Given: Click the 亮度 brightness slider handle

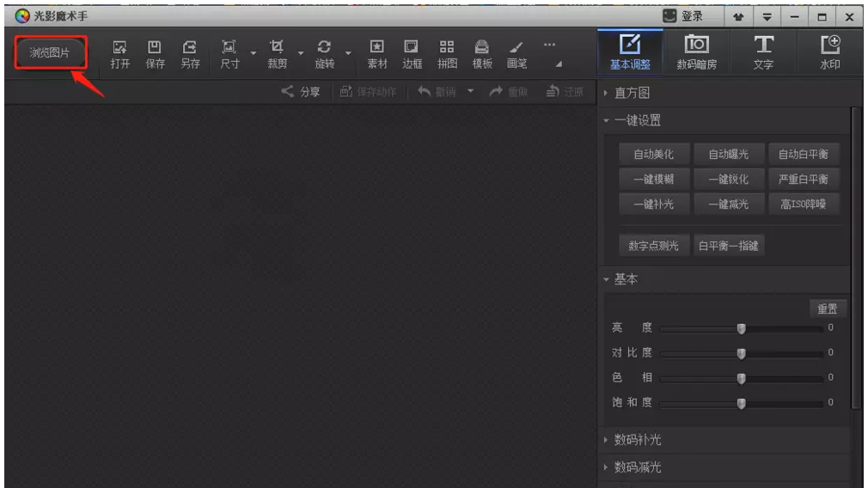Looking at the screenshot, I should click(741, 329).
